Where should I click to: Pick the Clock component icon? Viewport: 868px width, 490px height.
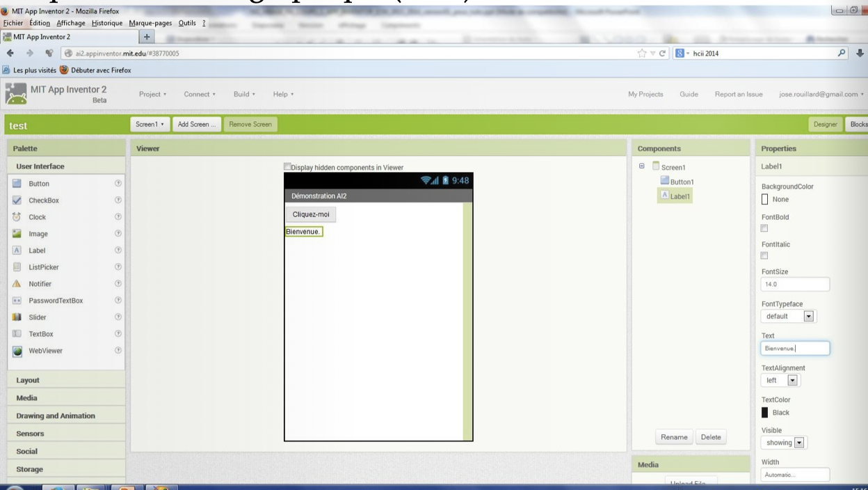[17, 217]
